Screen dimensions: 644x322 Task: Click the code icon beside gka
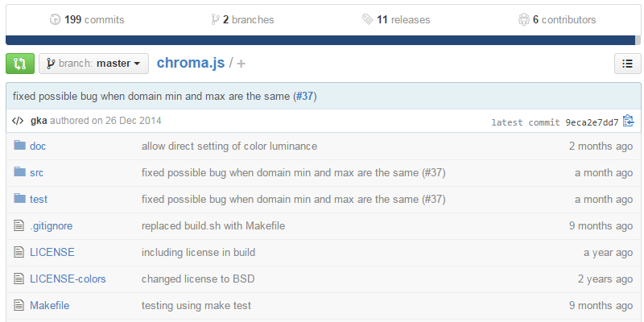coord(18,122)
